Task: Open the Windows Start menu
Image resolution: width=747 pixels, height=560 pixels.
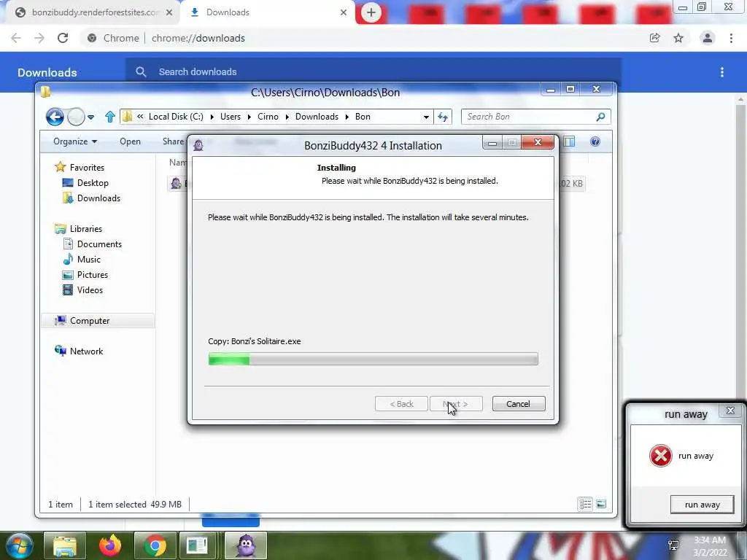Action: coord(19,545)
